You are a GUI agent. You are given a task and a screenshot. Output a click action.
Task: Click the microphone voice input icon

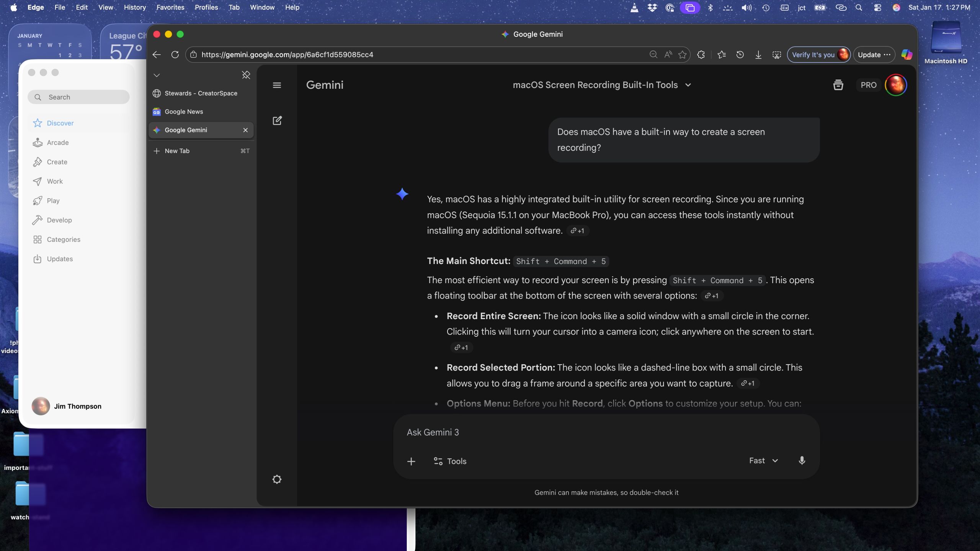tap(802, 461)
